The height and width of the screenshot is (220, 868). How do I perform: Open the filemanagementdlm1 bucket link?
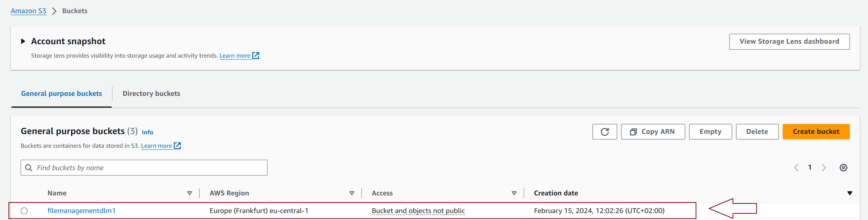81,211
